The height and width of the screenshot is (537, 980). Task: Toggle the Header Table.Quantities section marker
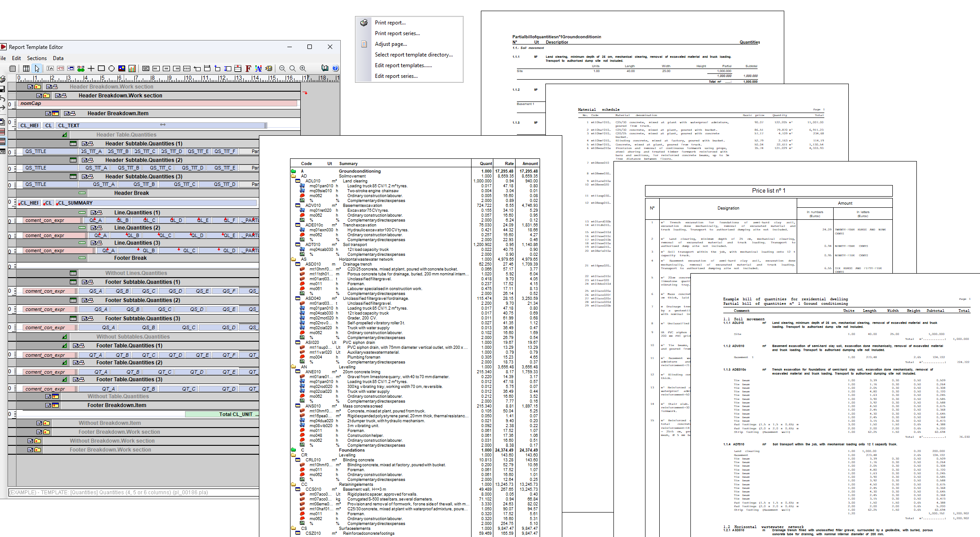pyautogui.click(x=65, y=135)
